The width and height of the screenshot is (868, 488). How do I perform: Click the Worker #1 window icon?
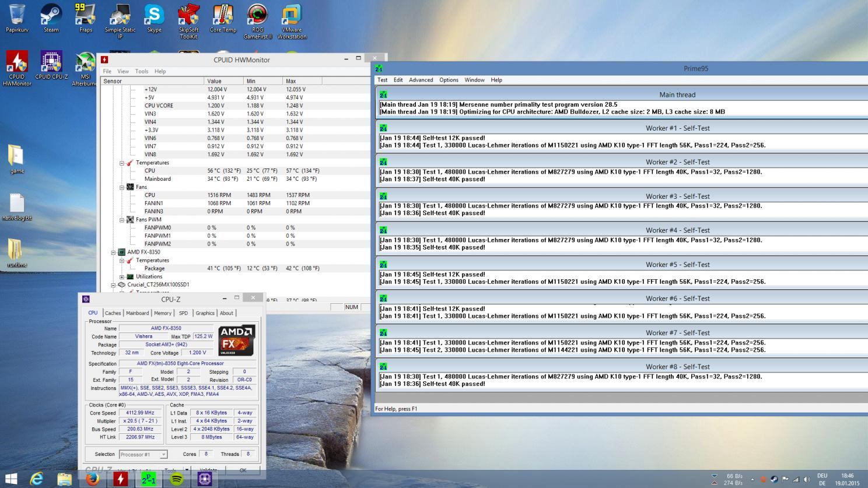pyautogui.click(x=383, y=128)
